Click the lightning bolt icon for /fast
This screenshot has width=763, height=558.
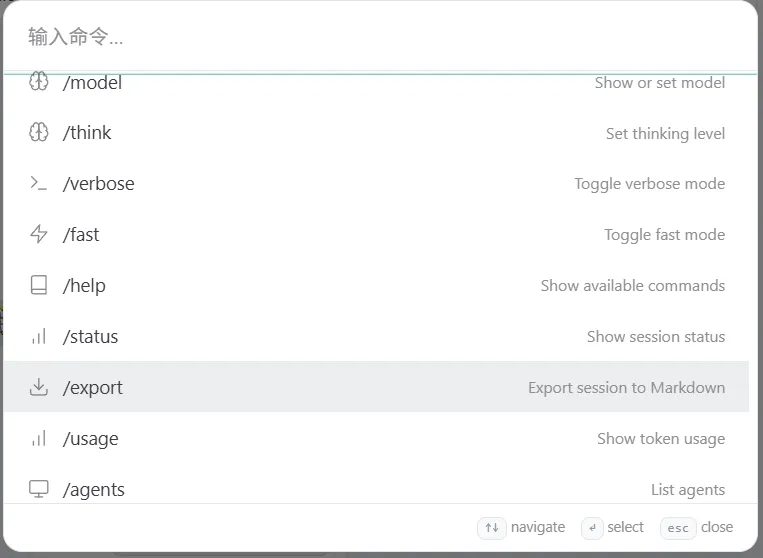pyautogui.click(x=39, y=235)
